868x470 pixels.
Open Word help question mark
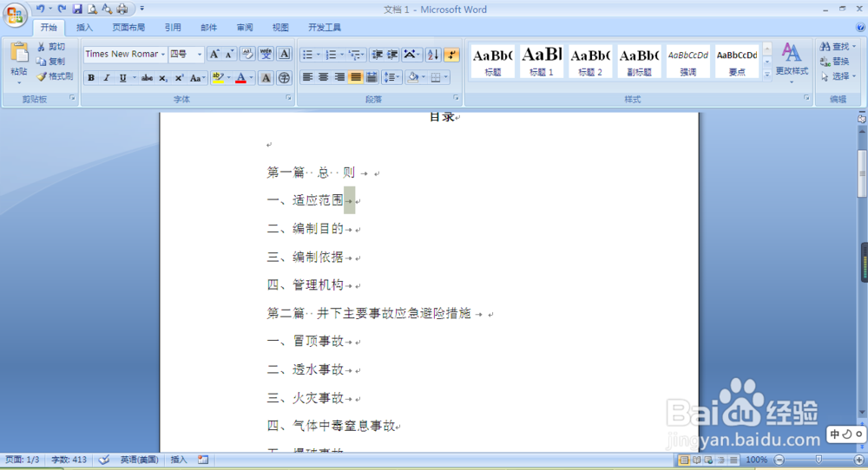(x=860, y=27)
